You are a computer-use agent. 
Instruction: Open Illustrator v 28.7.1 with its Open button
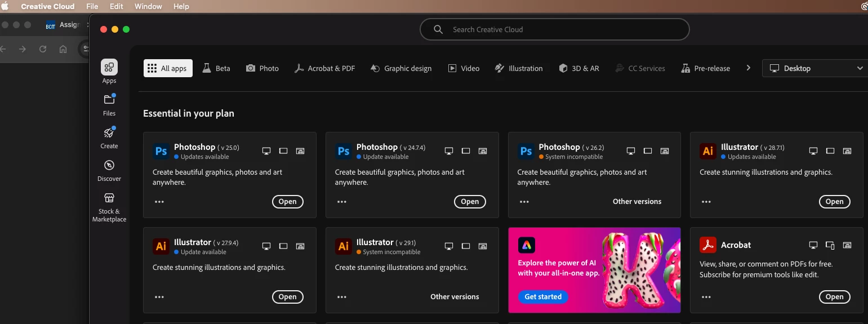[835, 202]
